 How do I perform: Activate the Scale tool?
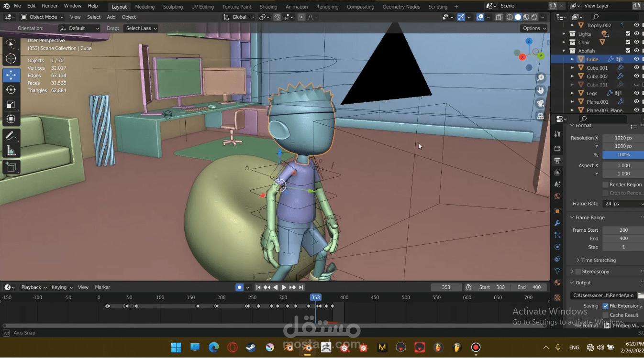tap(11, 105)
